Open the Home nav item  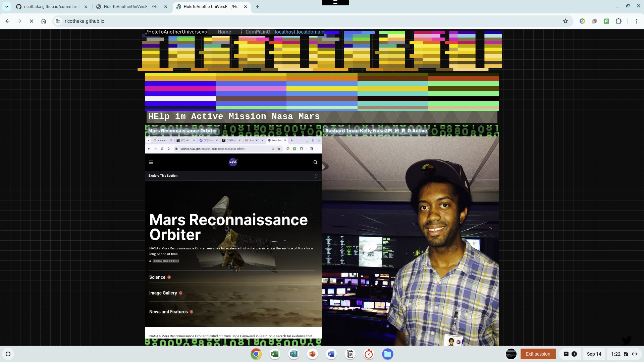click(x=224, y=32)
